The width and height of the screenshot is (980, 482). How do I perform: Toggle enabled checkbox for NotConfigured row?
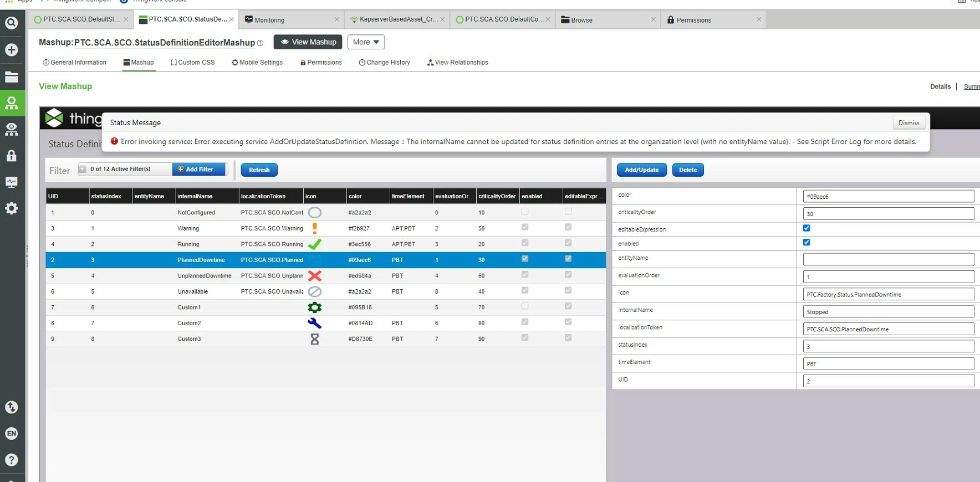pos(525,212)
